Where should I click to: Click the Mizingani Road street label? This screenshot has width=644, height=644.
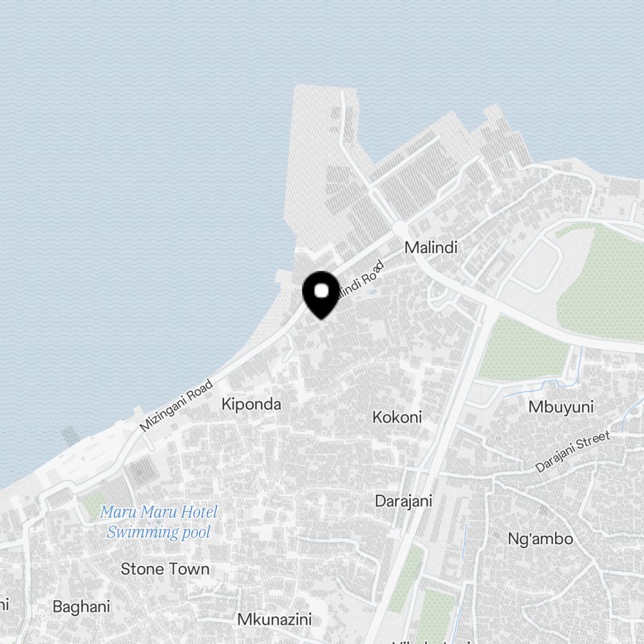(176, 405)
